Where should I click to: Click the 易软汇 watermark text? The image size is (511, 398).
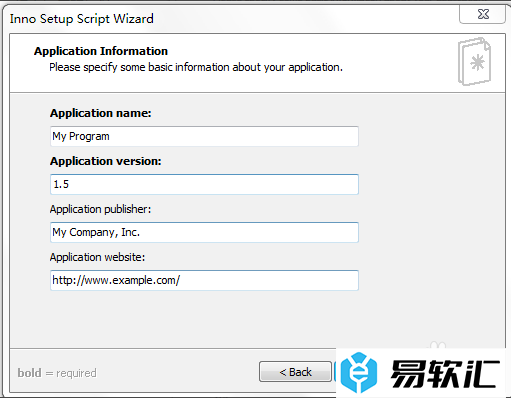tap(445, 374)
